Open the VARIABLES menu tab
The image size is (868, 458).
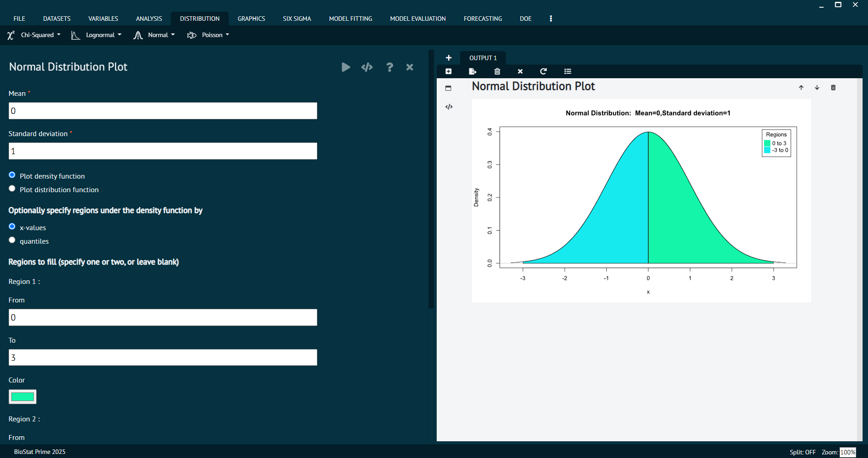coord(103,19)
